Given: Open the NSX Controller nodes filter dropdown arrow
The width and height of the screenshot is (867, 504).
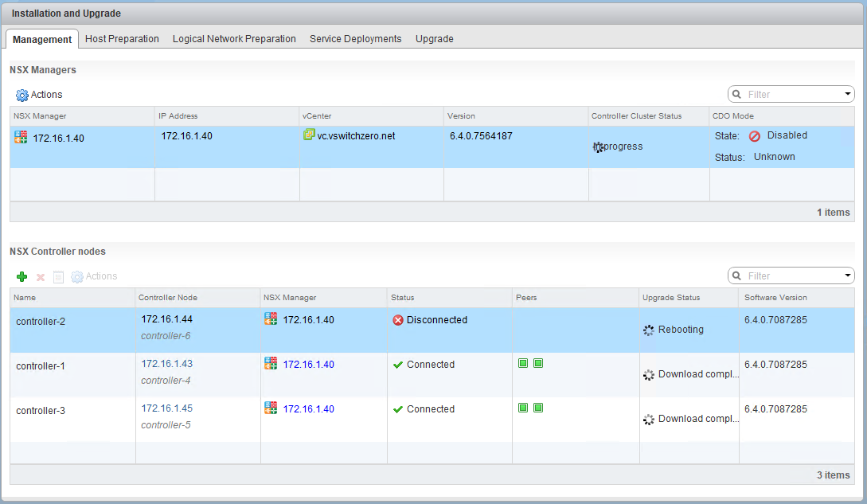Looking at the screenshot, I should (x=847, y=275).
